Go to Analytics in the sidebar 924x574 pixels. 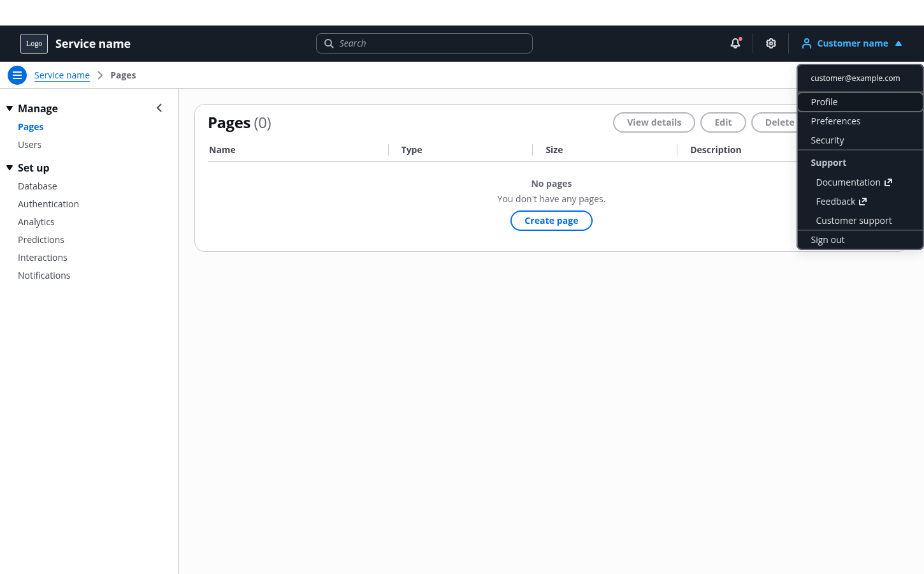pos(36,222)
